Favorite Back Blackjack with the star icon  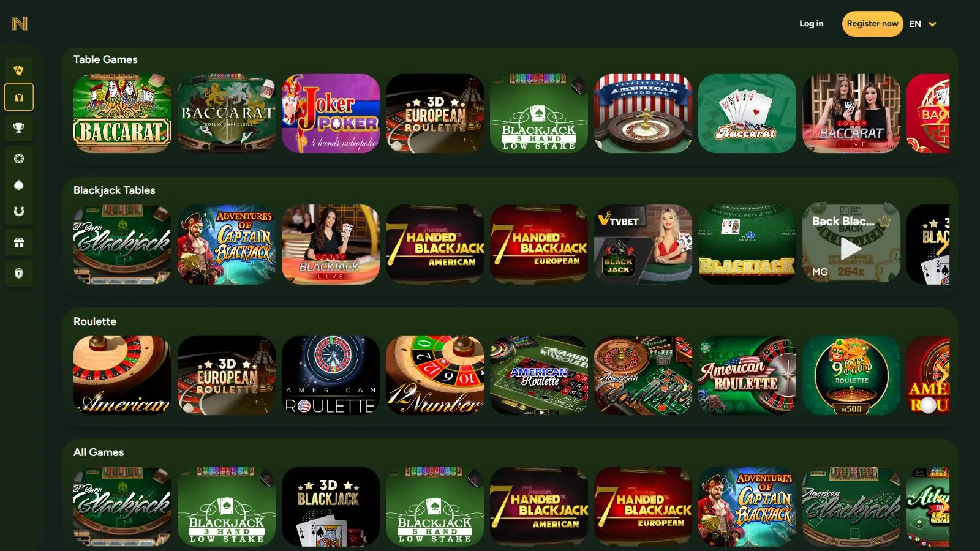[x=884, y=221]
